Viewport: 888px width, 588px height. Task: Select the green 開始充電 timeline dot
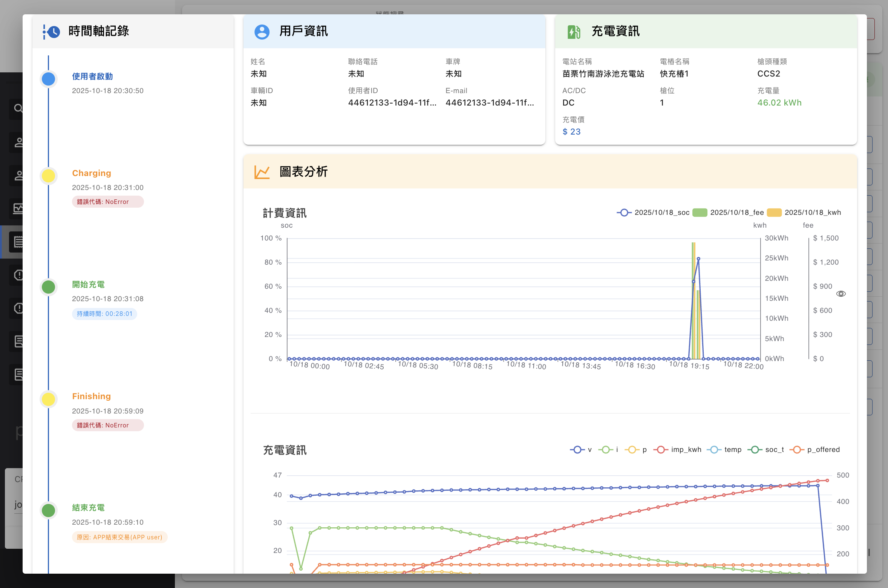(48, 287)
